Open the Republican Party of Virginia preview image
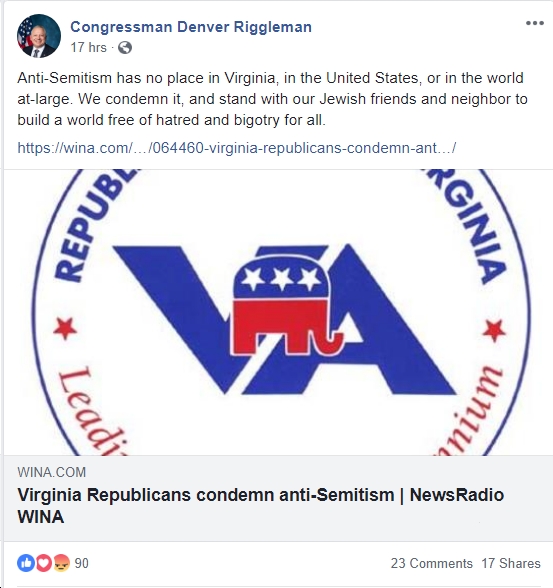 point(279,312)
